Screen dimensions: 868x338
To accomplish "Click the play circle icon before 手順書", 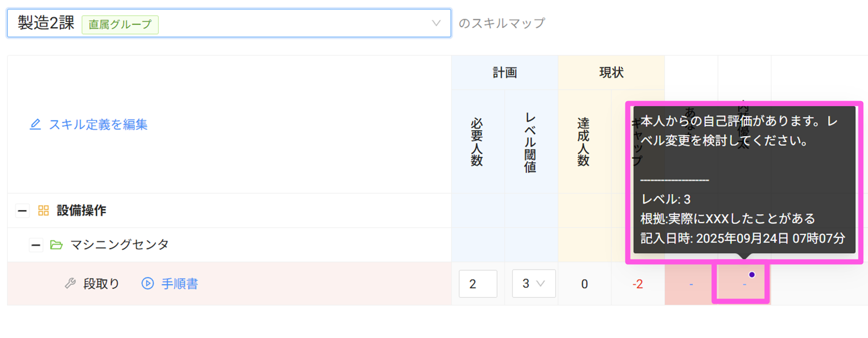I will click(x=148, y=283).
